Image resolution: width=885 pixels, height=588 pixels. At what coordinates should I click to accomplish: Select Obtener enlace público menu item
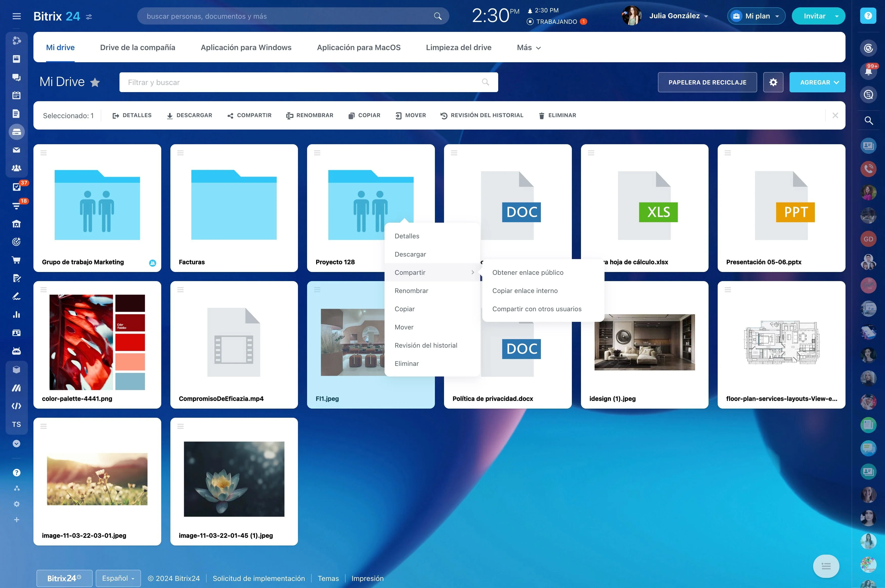pos(528,273)
